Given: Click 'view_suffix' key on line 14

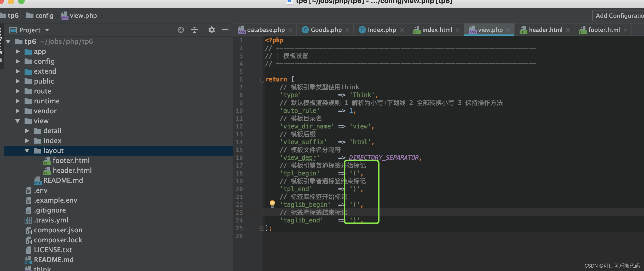Looking at the screenshot, I should 303,142.
